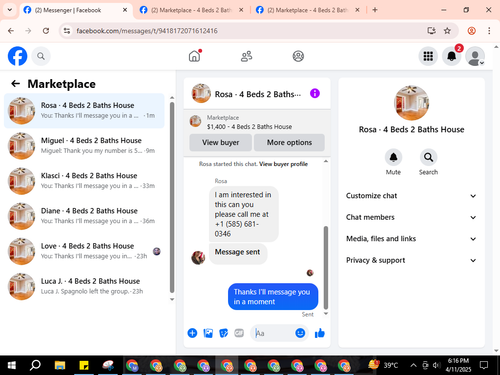Choose a GIF icon
This screenshot has height=375, width=500.
pyautogui.click(x=239, y=333)
